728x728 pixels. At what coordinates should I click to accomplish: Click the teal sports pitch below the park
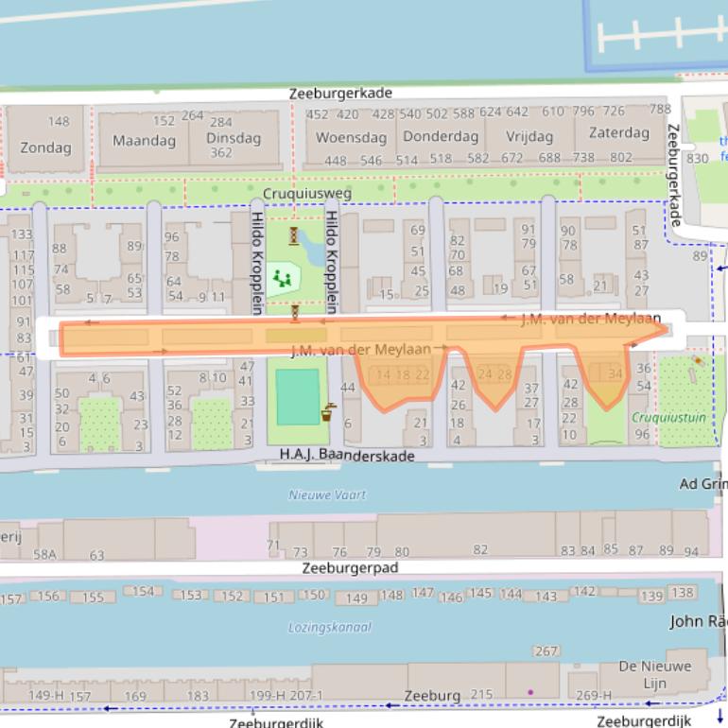coord(297,396)
